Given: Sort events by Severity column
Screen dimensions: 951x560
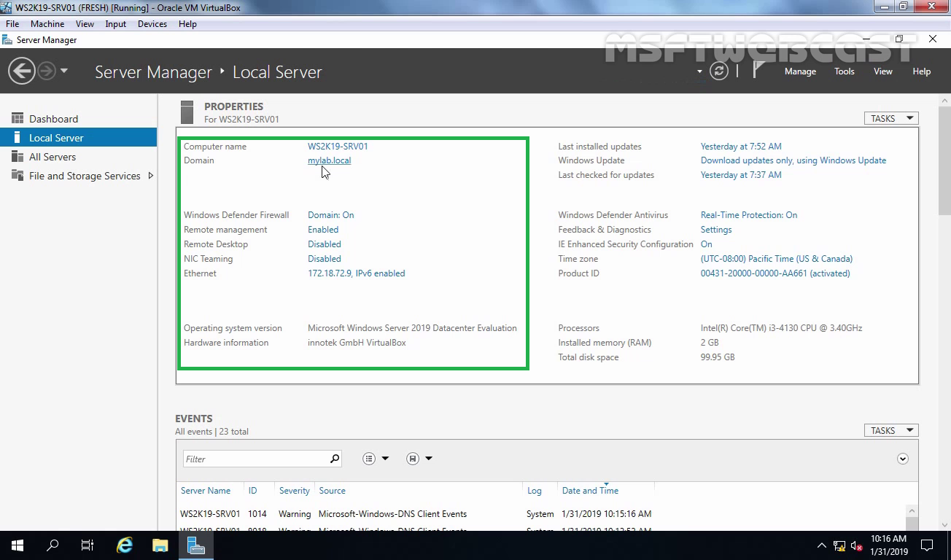Looking at the screenshot, I should [295, 491].
